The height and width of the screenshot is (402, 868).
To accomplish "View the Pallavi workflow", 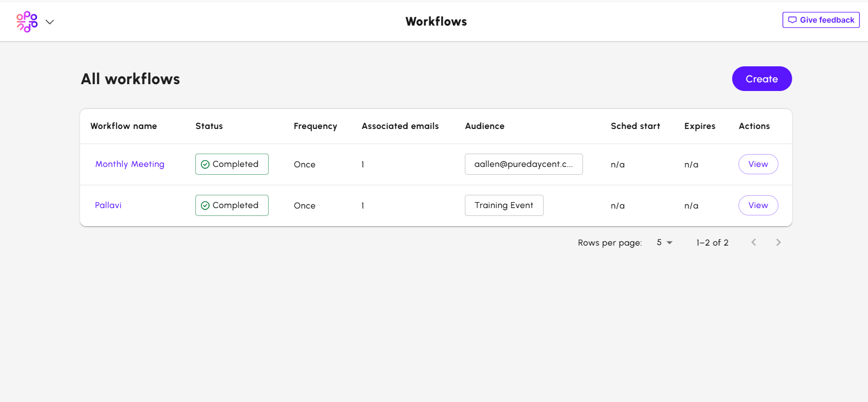I will (758, 205).
